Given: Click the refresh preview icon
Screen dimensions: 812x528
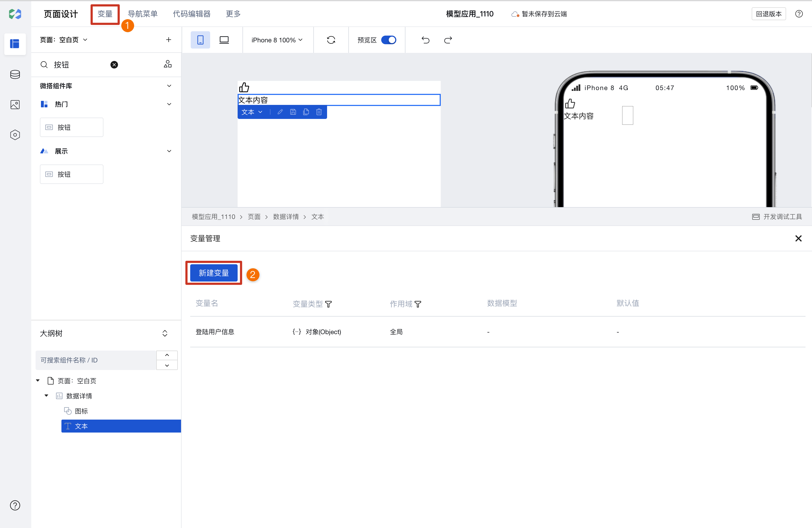Looking at the screenshot, I should pos(331,40).
